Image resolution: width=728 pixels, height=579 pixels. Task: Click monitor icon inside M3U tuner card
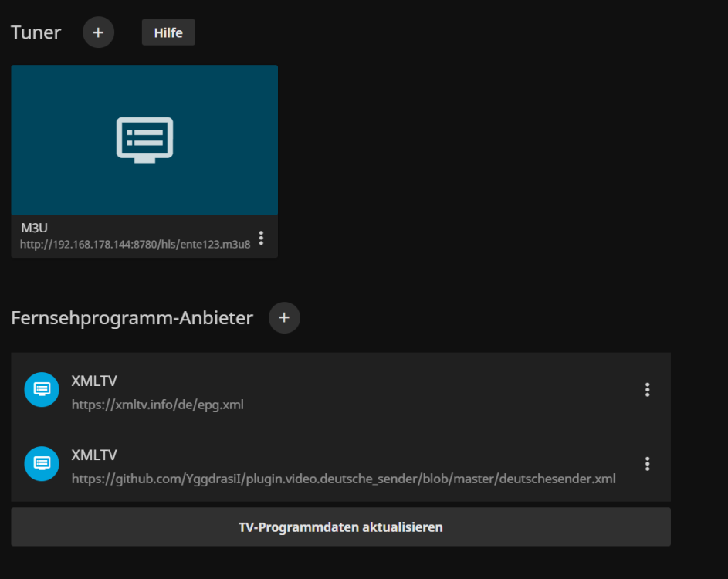click(x=144, y=140)
